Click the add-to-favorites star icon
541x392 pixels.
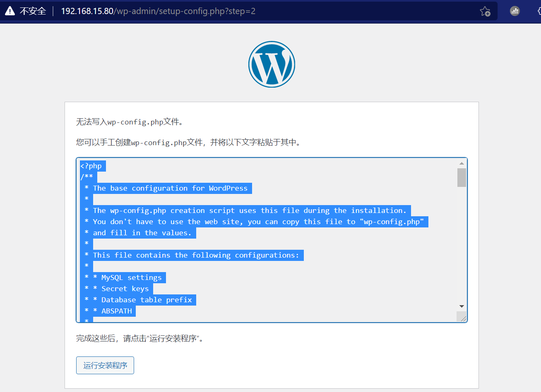pos(485,11)
